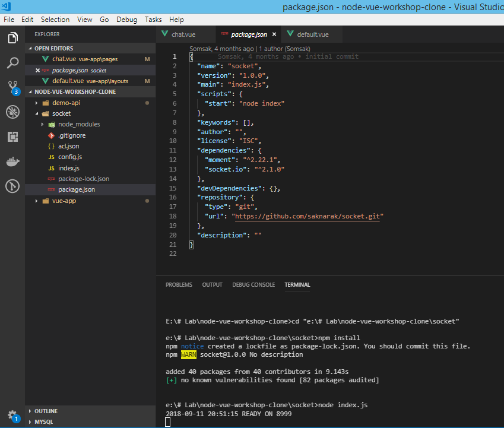This screenshot has height=428, width=504.
Task: Click the JS icon beside config.js
Action: pos(52,157)
